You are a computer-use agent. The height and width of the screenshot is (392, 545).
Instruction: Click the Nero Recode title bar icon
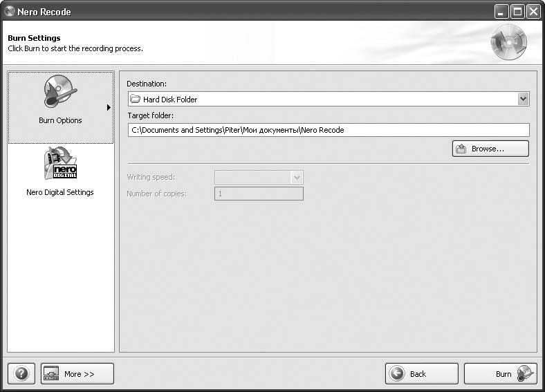coord(10,12)
